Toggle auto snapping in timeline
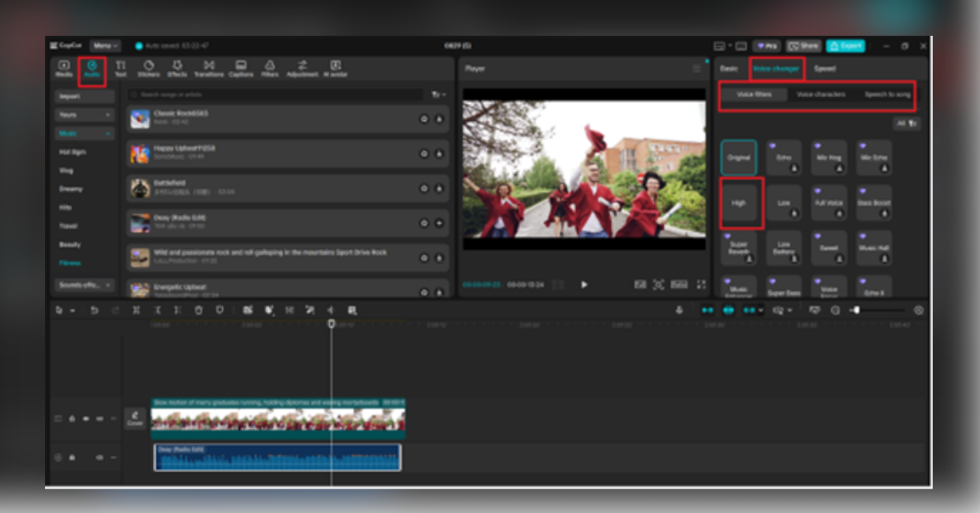The image size is (980, 513). pos(728,310)
